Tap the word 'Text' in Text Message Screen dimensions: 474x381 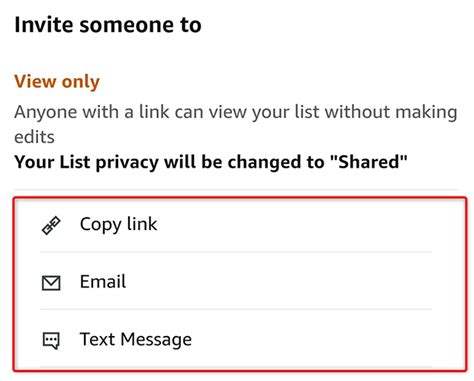pos(97,339)
